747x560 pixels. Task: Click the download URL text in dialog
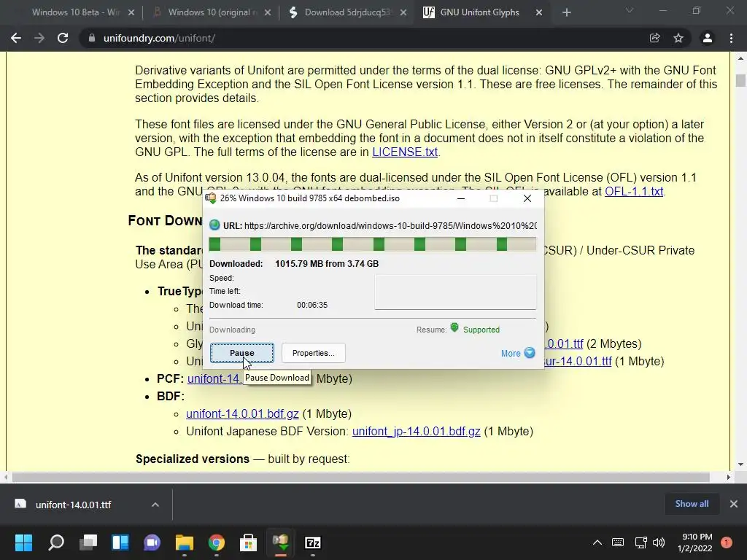[x=390, y=226]
